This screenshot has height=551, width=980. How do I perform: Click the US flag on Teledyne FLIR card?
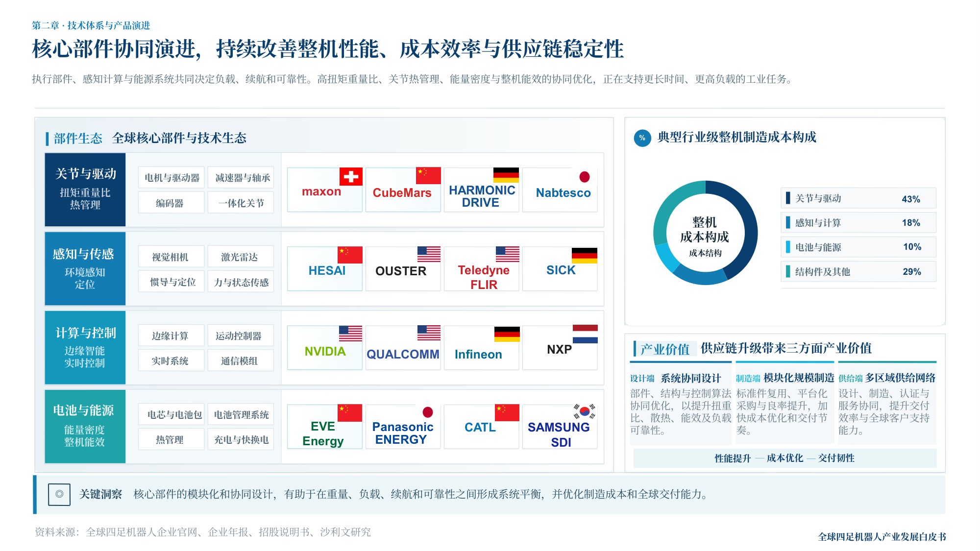[507, 254]
